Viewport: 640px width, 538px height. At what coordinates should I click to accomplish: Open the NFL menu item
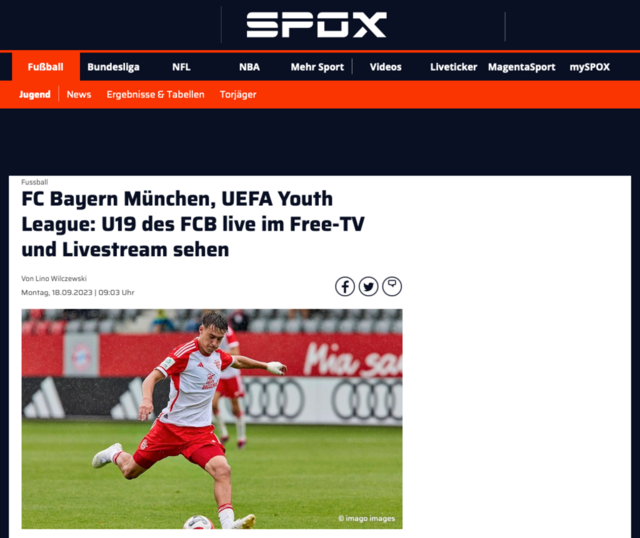tap(181, 67)
